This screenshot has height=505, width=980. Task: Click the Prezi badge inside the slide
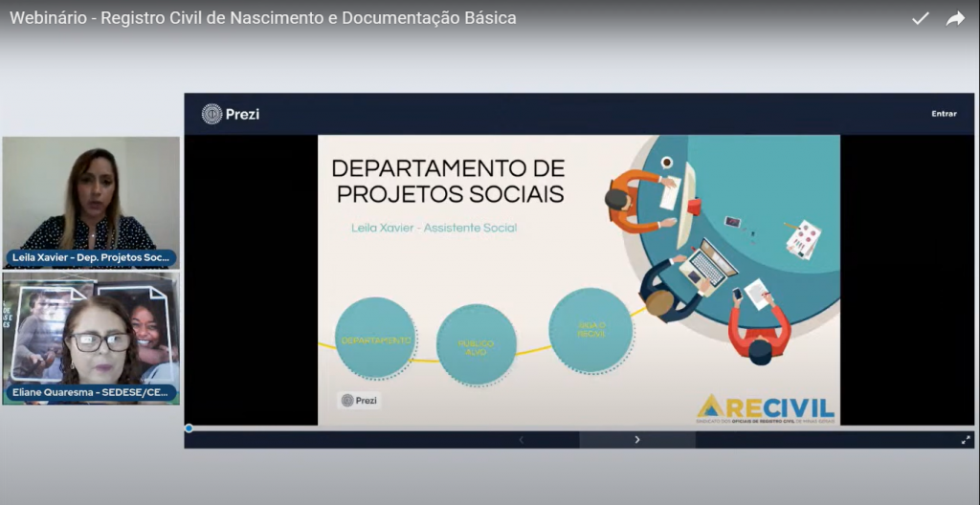359,400
